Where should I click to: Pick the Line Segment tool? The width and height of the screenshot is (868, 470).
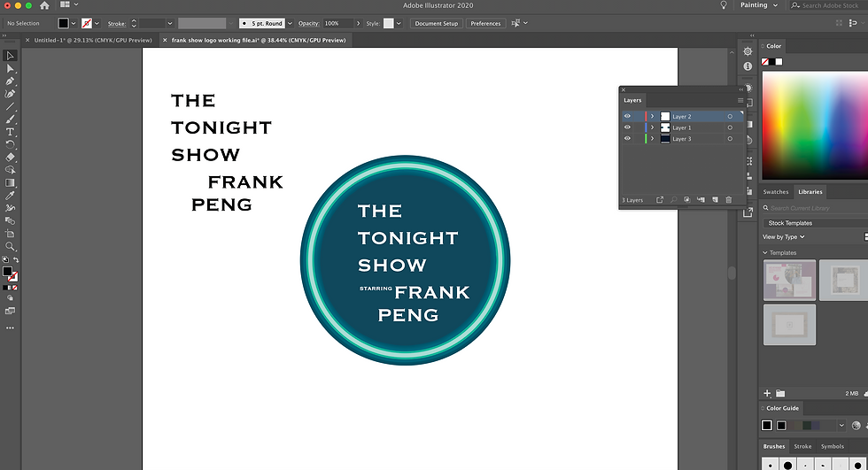[x=10, y=107]
